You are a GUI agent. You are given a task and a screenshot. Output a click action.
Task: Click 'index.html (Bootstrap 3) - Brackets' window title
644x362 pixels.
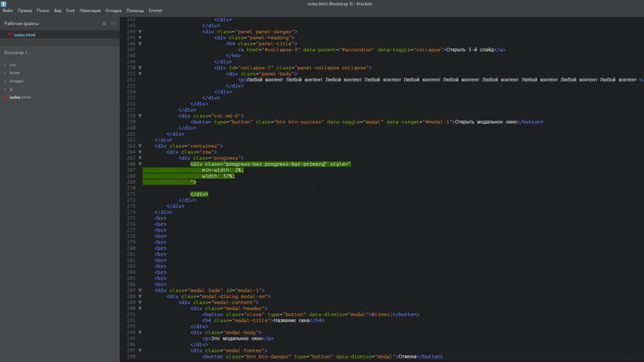(x=340, y=4)
